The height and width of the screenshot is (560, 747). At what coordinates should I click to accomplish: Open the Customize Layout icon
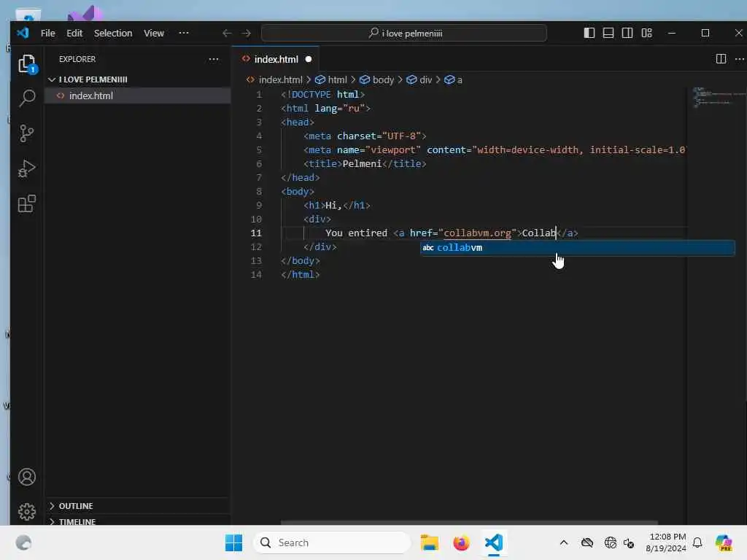pyautogui.click(x=646, y=33)
